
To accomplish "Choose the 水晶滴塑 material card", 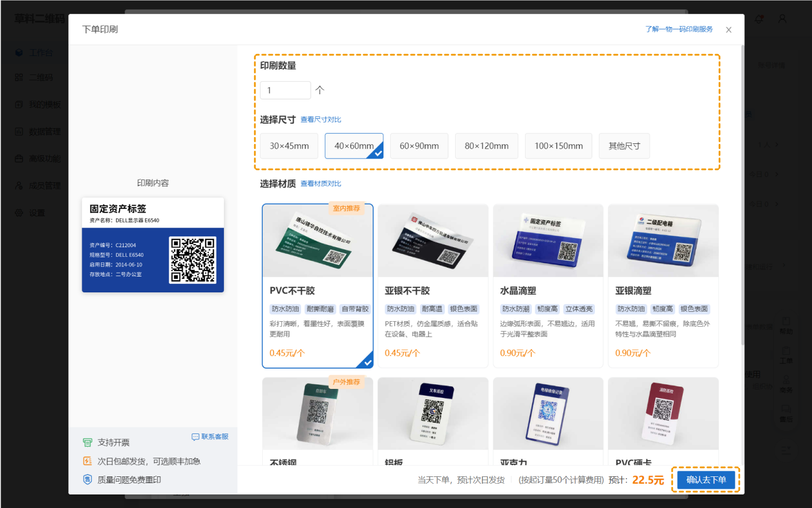I will 548,286.
